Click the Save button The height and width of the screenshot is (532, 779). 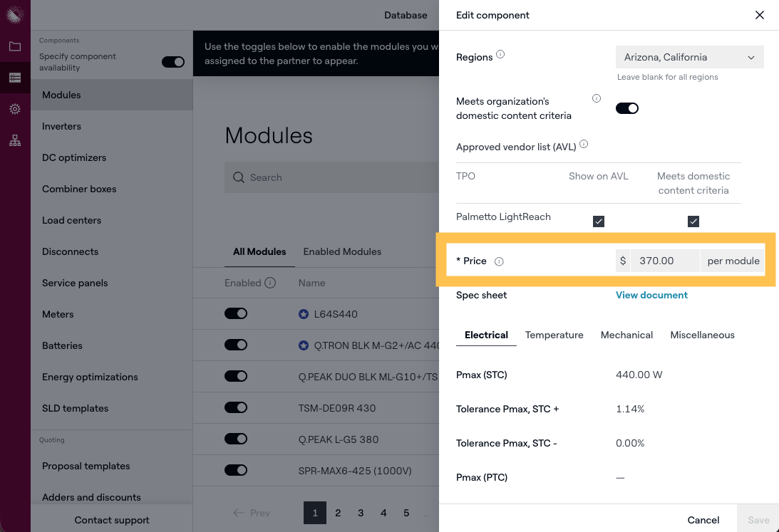click(x=758, y=520)
